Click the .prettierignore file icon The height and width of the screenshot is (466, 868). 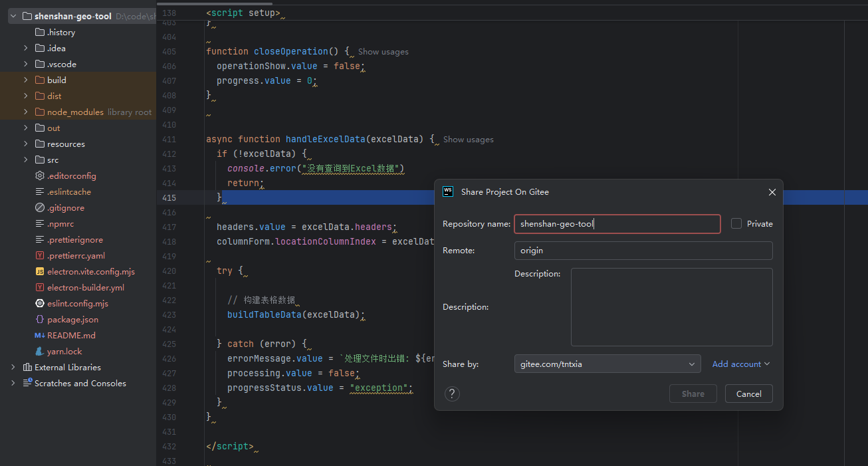point(40,240)
